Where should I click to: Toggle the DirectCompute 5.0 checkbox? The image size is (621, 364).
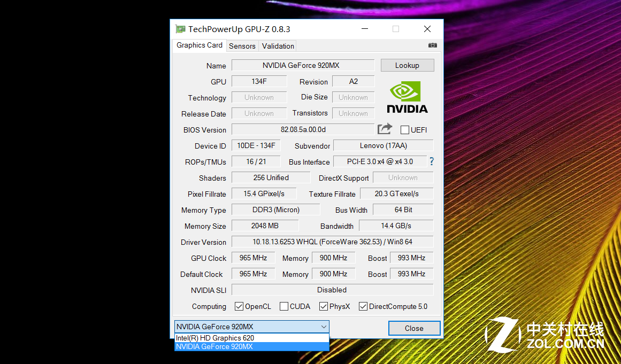pos(363,306)
